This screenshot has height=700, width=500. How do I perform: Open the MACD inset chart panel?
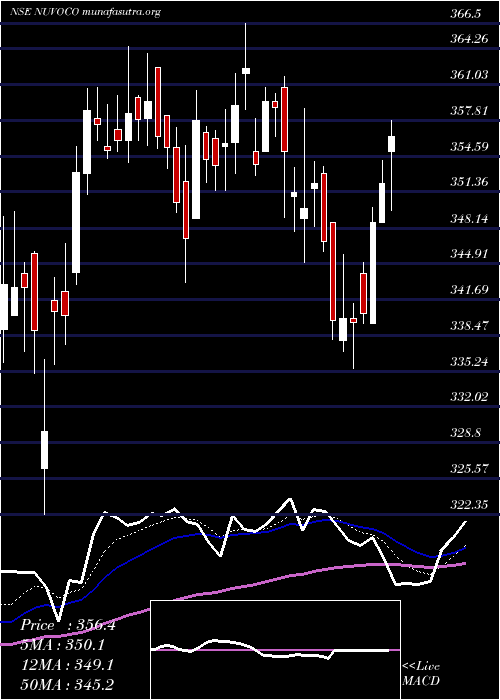point(275,650)
